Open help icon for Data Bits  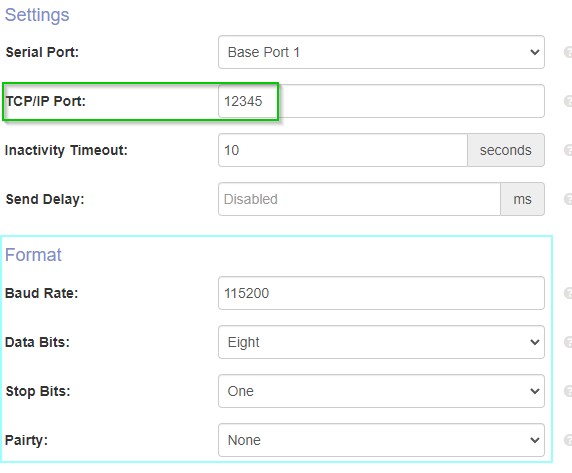[568, 342]
